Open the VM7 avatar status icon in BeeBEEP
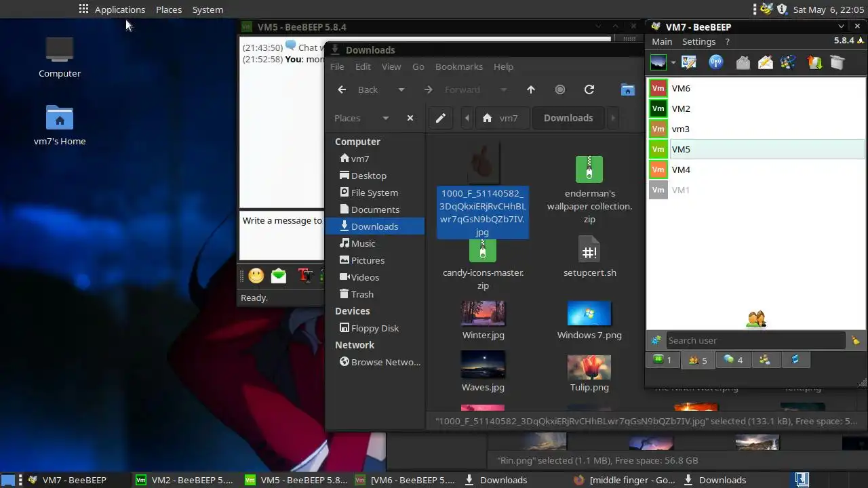The width and height of the screenshot is (868, 488). (x=658, y=62)
